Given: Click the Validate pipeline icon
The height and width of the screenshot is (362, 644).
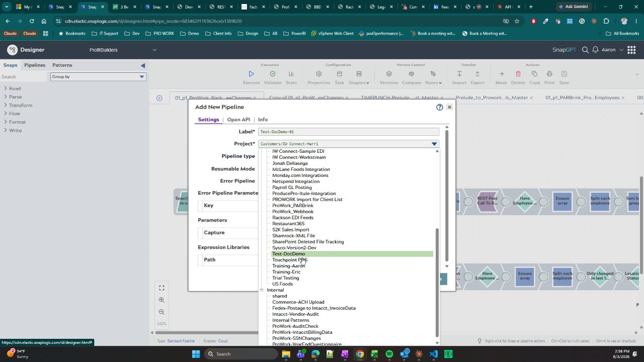Looking at the screenshot, I should click(x=273, y=74).
